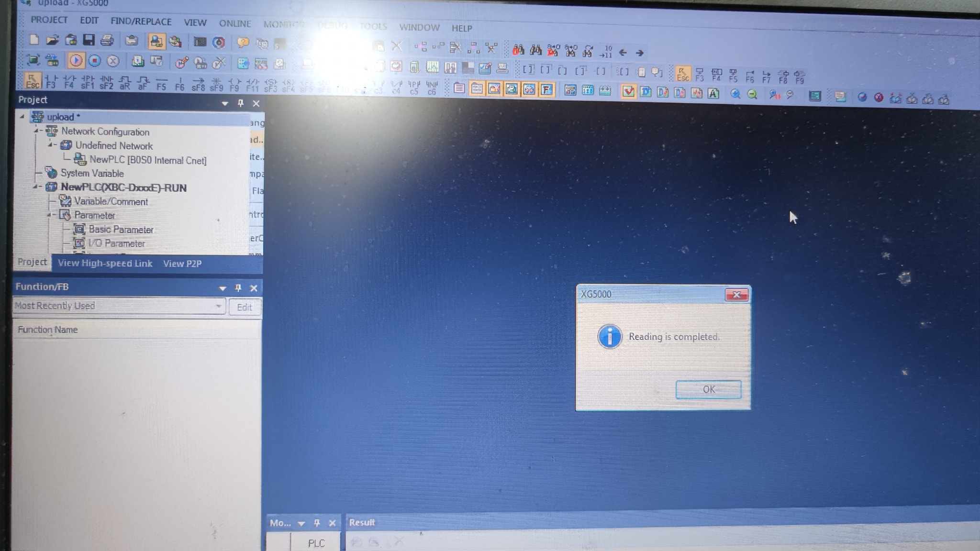
Task: Select the ladder Esc arrow selection tool
Action: click(33, 81)
